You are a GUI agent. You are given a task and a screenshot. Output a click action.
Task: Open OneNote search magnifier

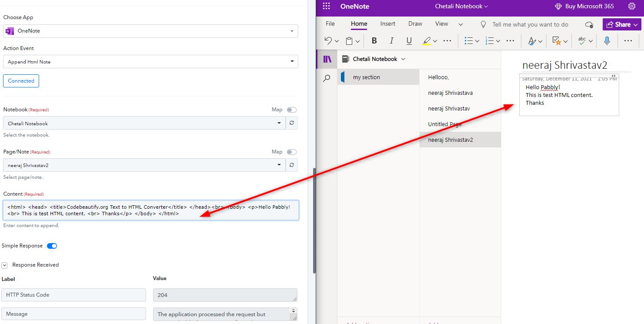click(x=327, y=78)
